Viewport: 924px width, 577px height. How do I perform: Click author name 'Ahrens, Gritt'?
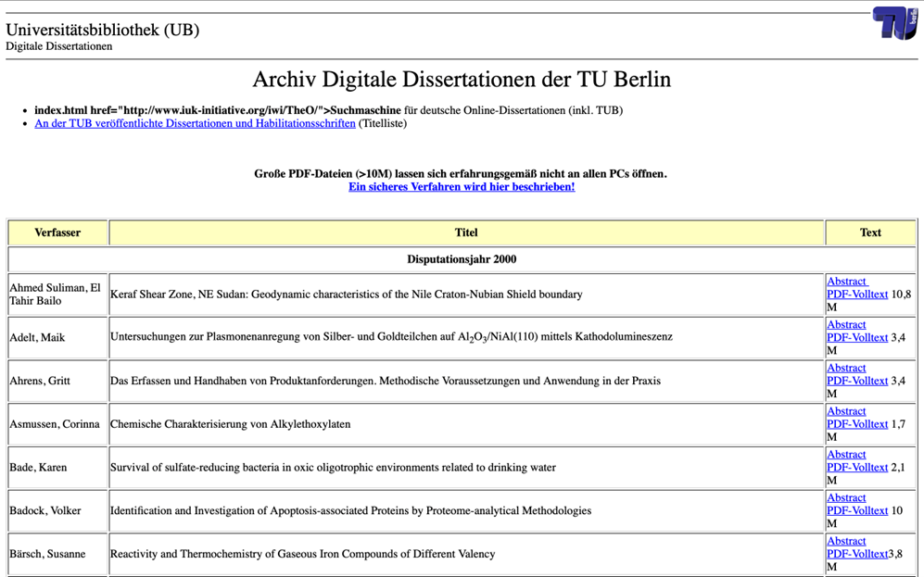click(x=40, y=381)
